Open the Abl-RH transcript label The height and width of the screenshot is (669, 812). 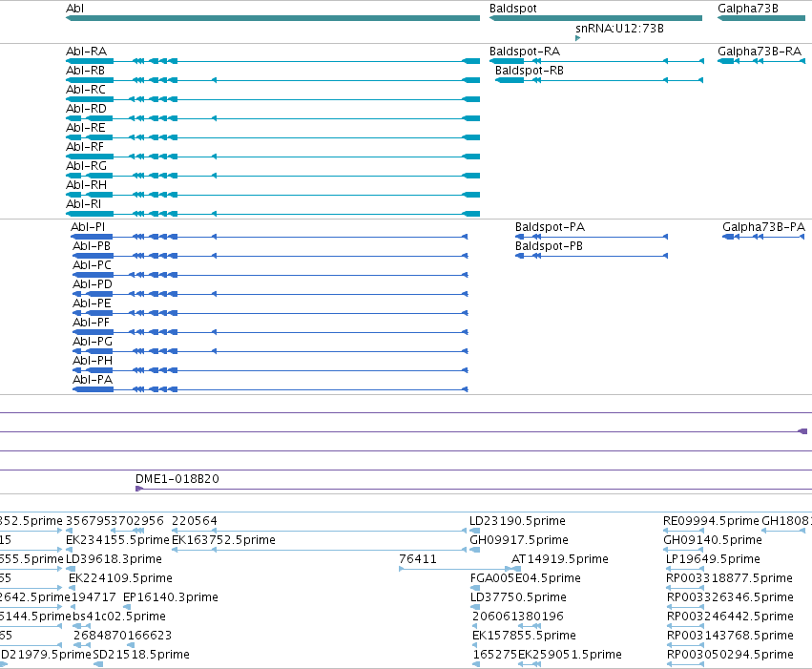tap(86, 185)
